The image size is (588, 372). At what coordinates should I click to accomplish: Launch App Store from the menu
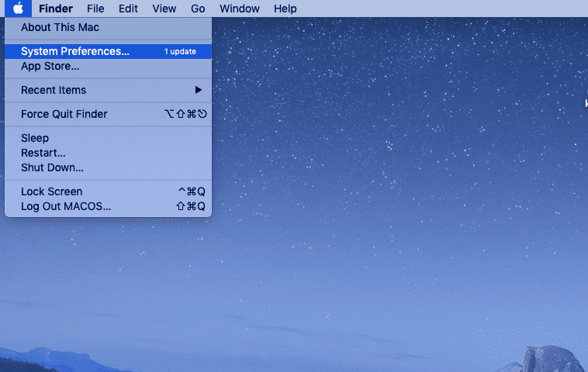50,66
